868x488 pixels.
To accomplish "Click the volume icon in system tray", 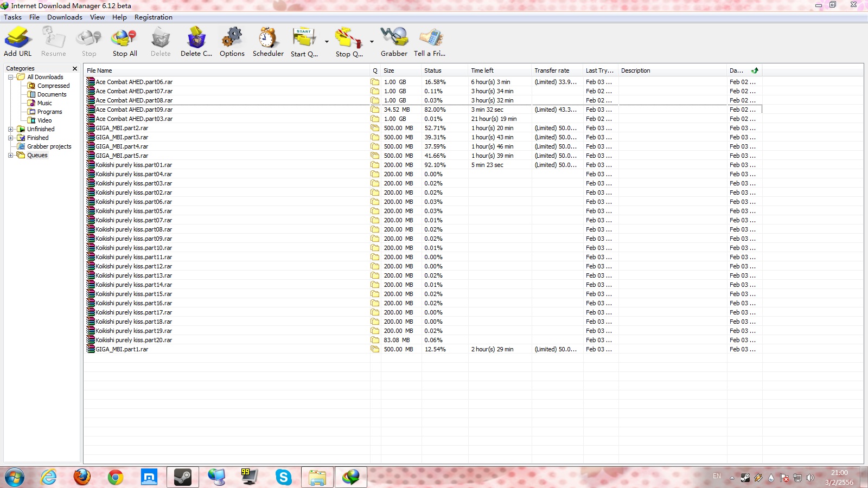I will point(810,478).
